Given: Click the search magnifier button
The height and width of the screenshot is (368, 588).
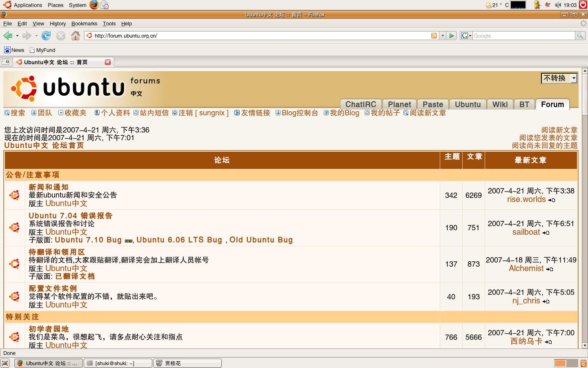Looking at the screenshot, I should [x=580, y=36].
